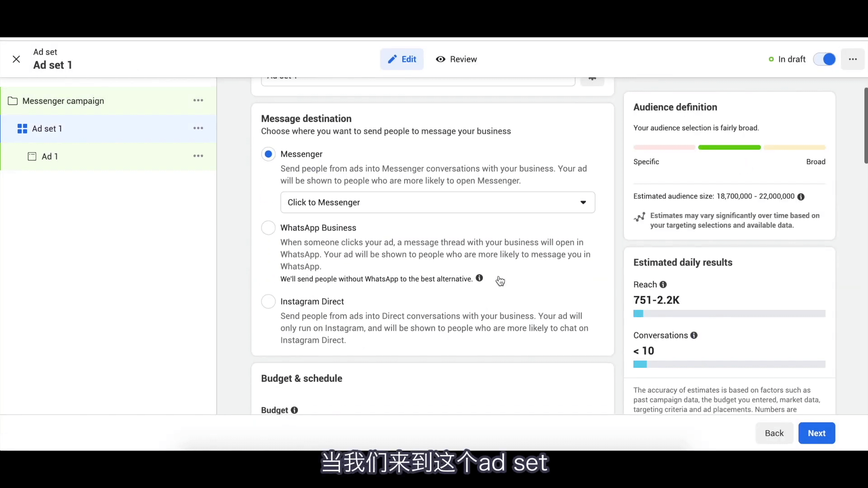Click the ad set name input field
The width and height of the screenshot is (868, 488).
418,81
